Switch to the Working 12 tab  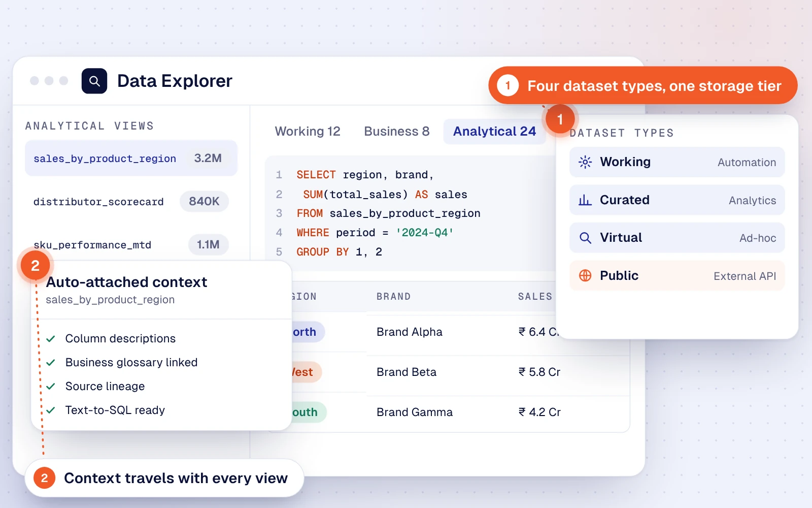tap(308, 132)
